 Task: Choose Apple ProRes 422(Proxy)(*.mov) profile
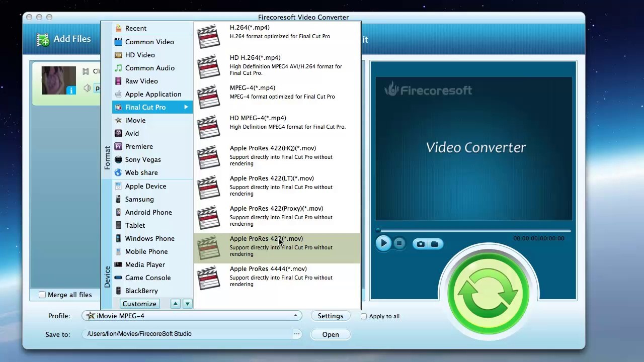[277, 217]
